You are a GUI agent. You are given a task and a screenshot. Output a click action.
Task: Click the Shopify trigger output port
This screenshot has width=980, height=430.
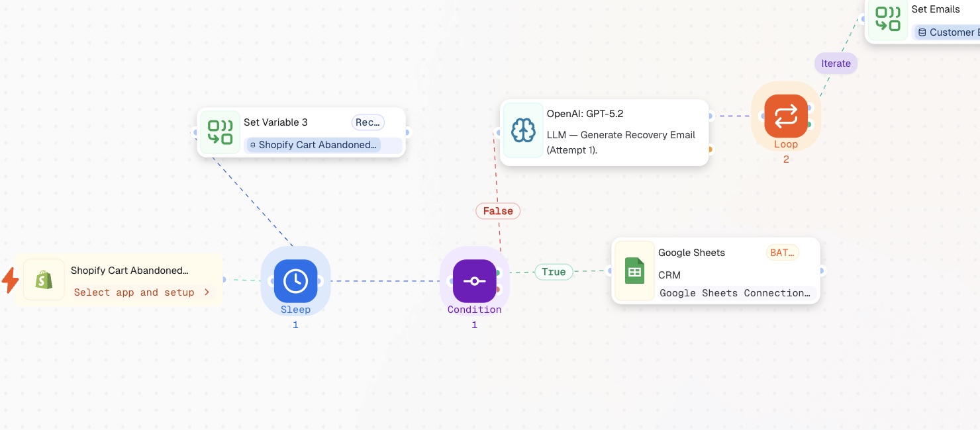click(x=223, y=280)
